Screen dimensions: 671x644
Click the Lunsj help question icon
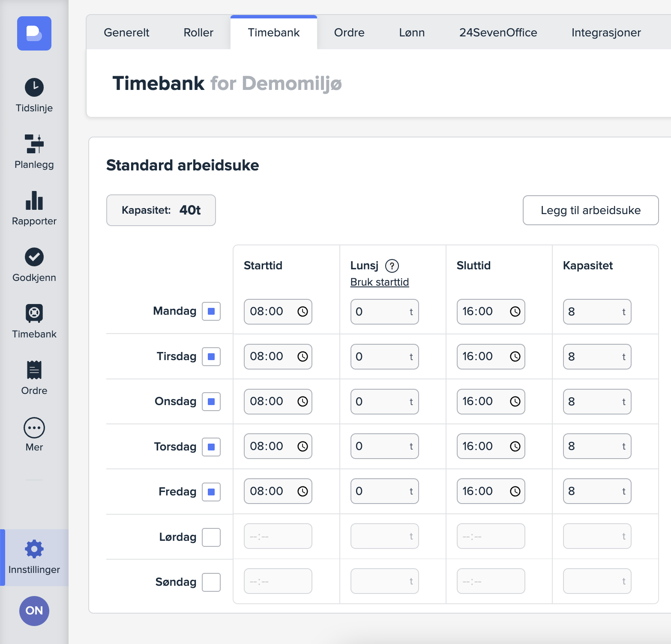pos(392,266)
